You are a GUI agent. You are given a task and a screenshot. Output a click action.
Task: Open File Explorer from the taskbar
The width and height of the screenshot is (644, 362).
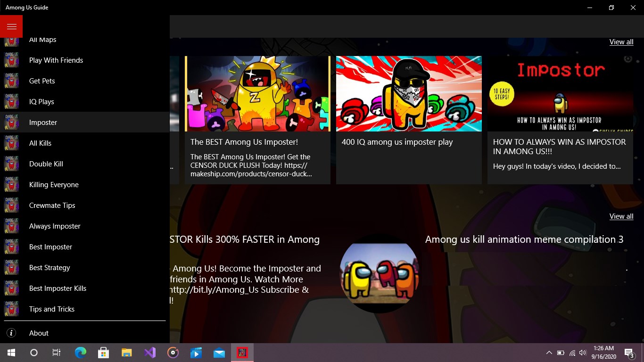pos(127,353)
